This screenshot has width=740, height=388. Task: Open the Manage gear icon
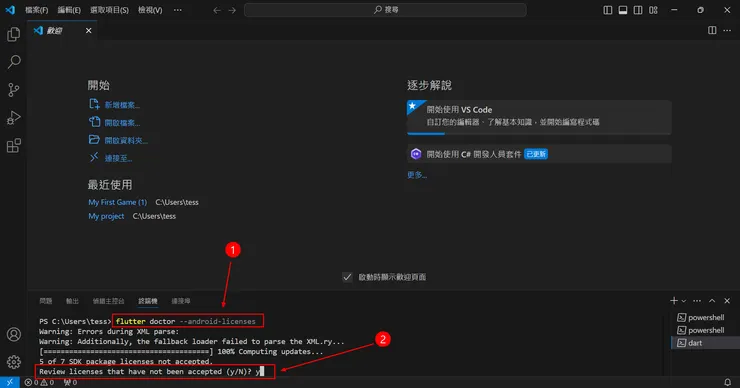[x=14, y=362]
